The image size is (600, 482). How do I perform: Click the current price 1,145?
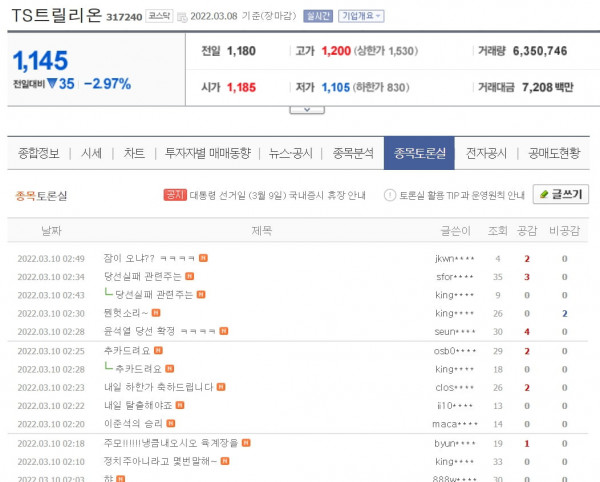[40, 61]
